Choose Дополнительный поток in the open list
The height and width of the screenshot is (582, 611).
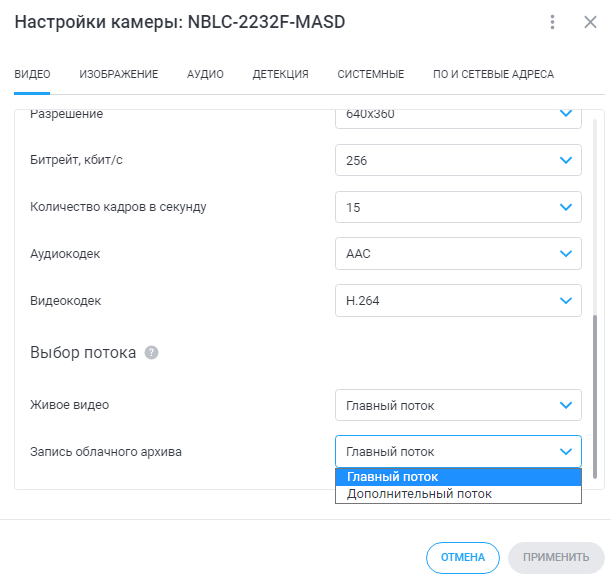(458, 494)
